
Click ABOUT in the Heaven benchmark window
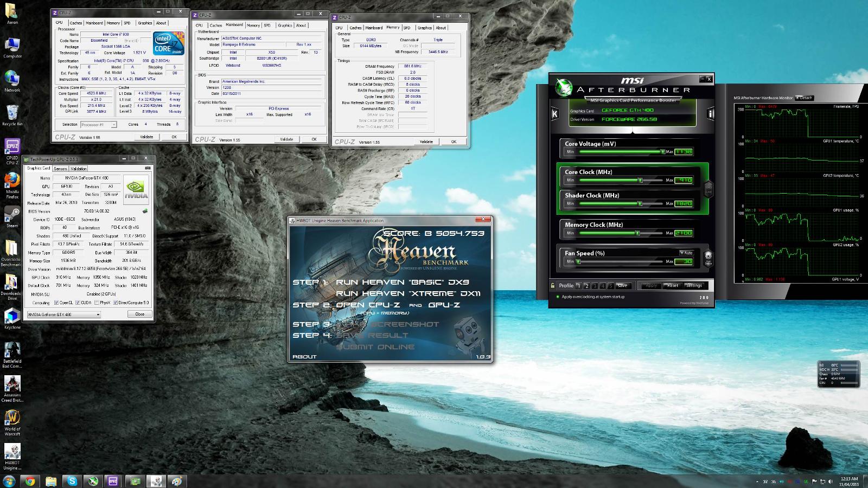click(304, 357)
